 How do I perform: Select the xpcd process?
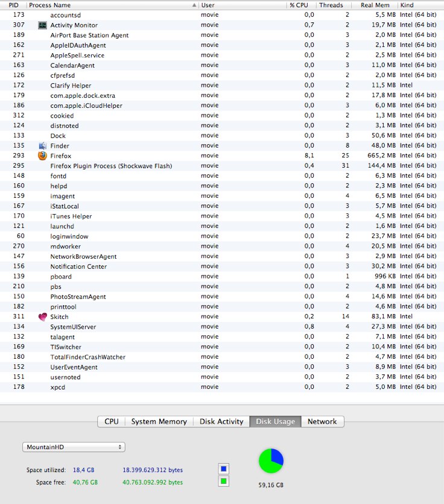pos(222,387)
